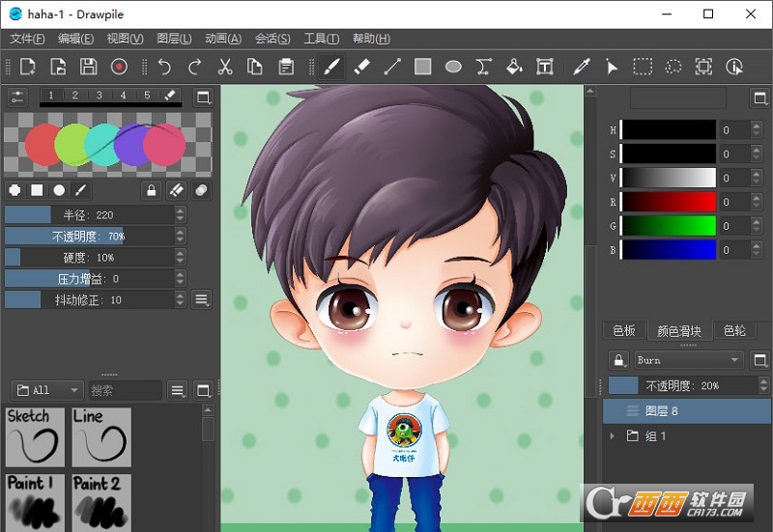Toggle brush eraser mode
Screen dimensions: 773x532
coord(177,190)
